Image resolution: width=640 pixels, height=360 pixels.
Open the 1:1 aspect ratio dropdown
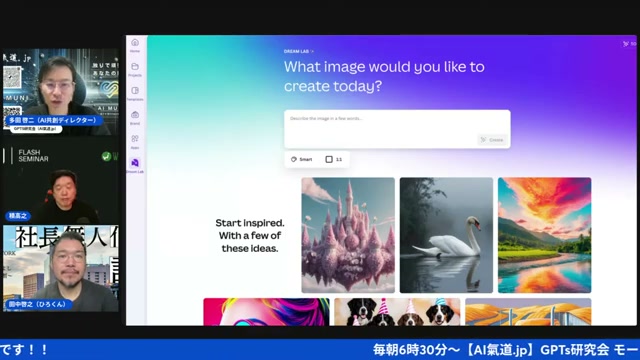click(x=334, y=160)
